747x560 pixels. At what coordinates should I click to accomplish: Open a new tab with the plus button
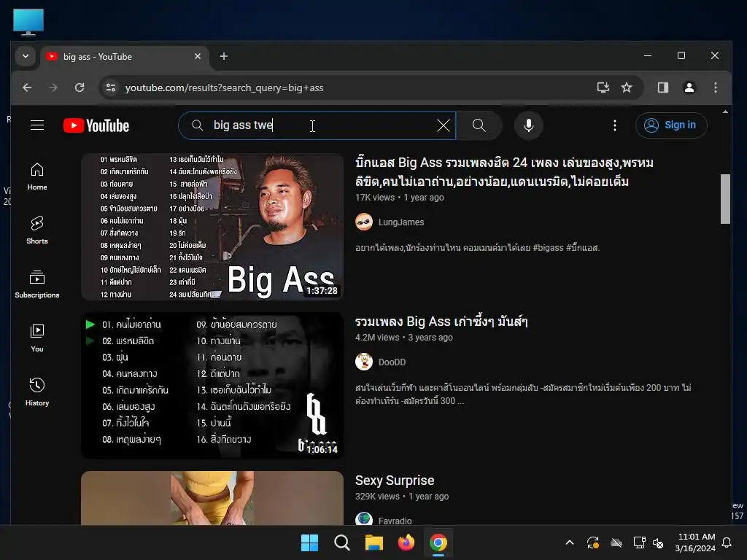click(223, 56)
